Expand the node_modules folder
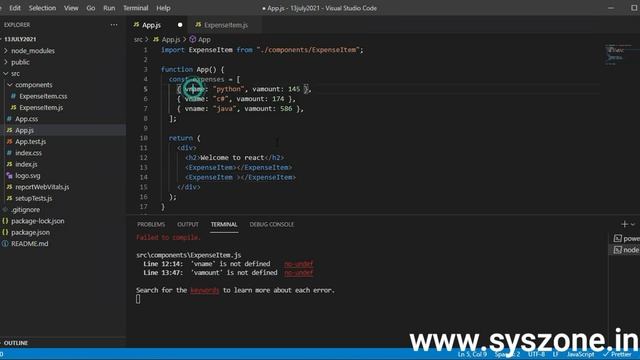640x360 pixels. click(33, 51)
